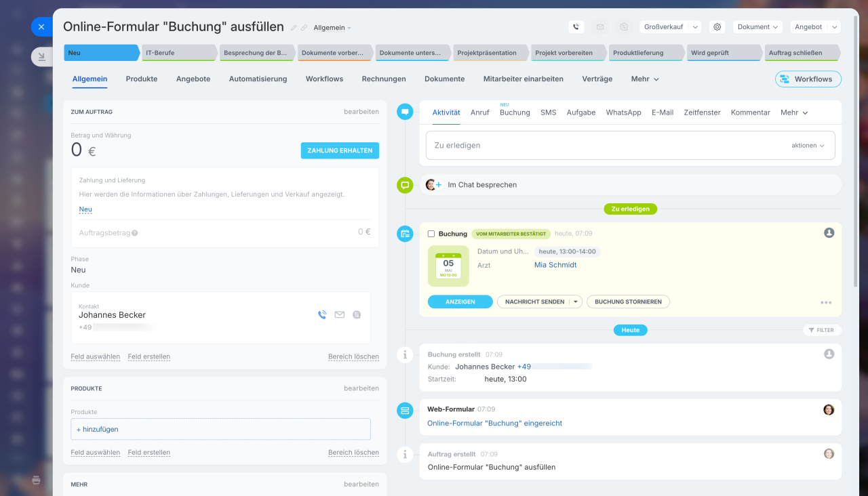
Task: Click + hinzufügen in Produkte
Action: [x=98, y=430]
